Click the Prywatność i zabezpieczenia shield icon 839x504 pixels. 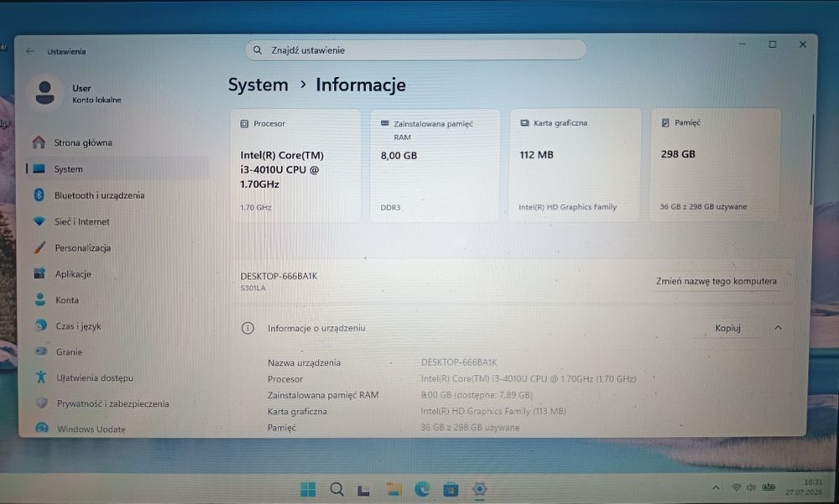(x=42, y=403)
